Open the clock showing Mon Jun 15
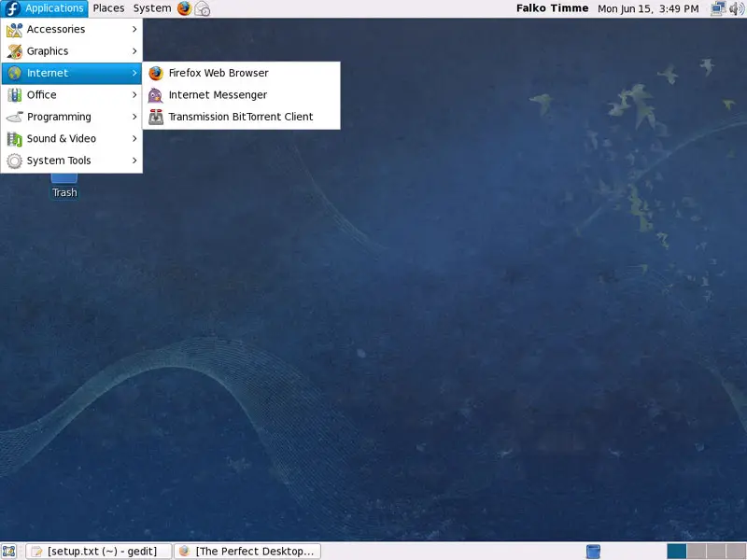This screenshot has width=747, height=560. point(648,8)
